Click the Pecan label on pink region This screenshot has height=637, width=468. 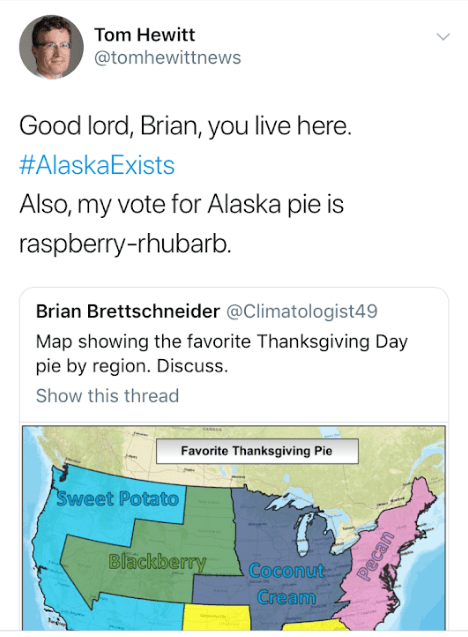point(376,556)
